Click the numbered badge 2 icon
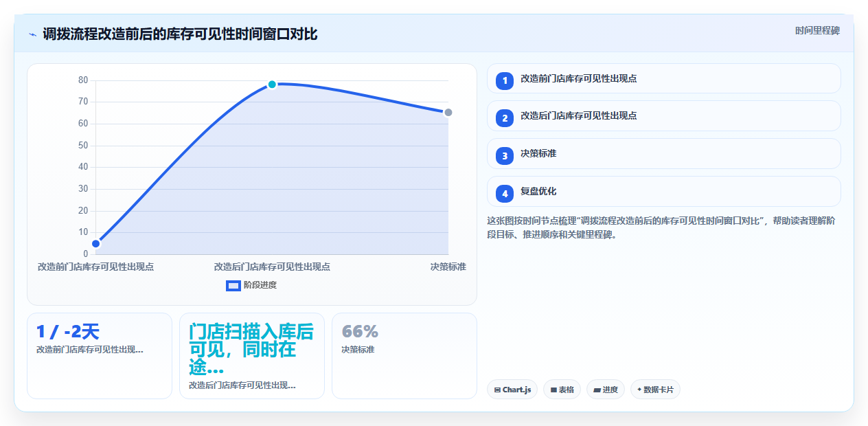The height and width of the screenshot is (426, 868). (x=505, y=117)
